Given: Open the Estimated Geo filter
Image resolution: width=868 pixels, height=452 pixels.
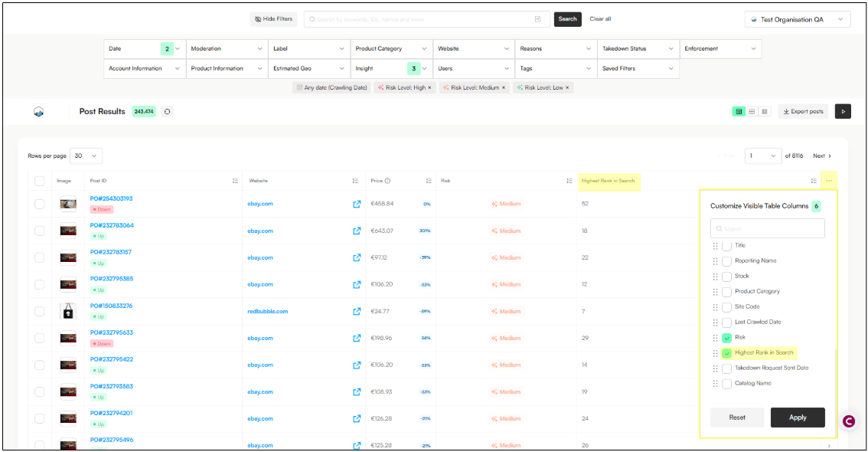Looking at the screenshot, I should pos(309,69).
